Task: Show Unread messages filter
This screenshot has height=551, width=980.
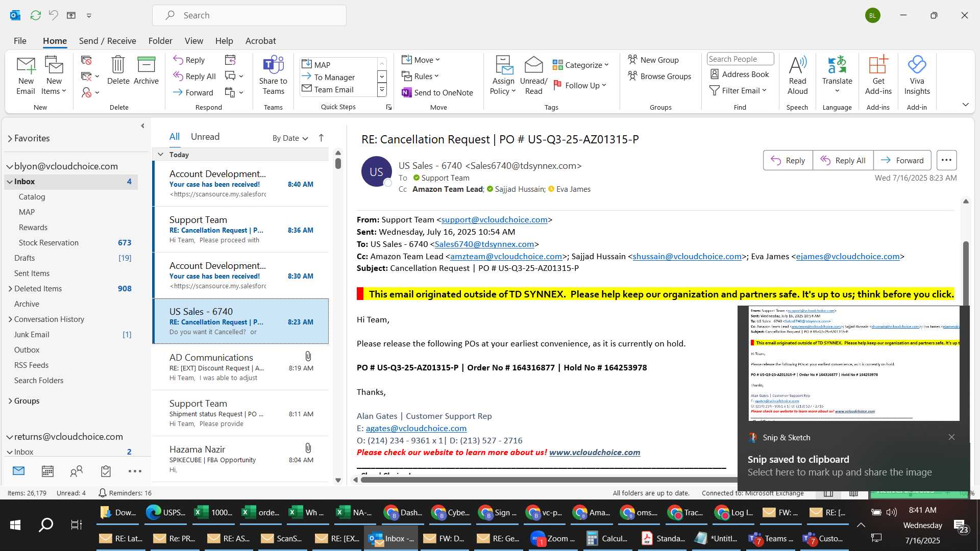Action: click(205, 137)
